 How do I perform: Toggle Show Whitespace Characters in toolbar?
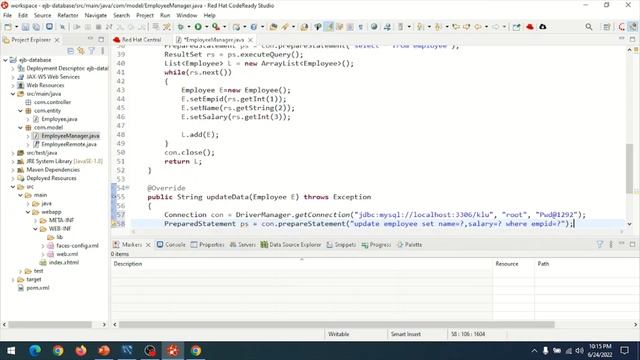pos(360,27)
